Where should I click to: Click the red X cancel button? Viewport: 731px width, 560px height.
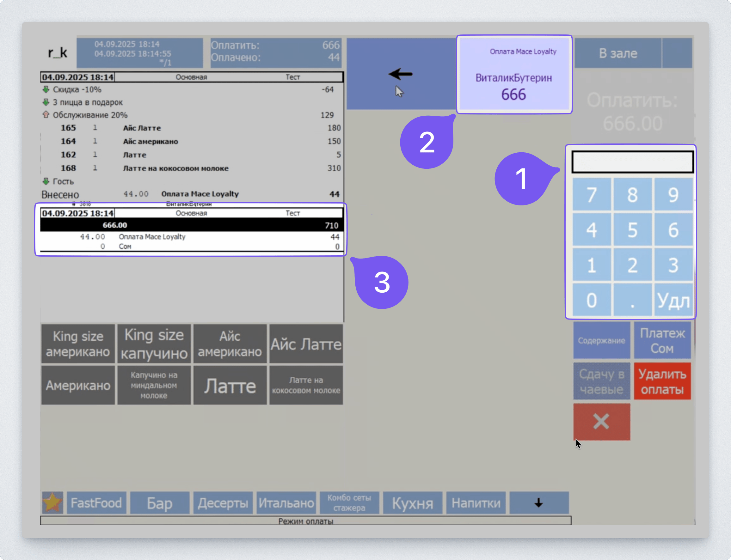602,422
